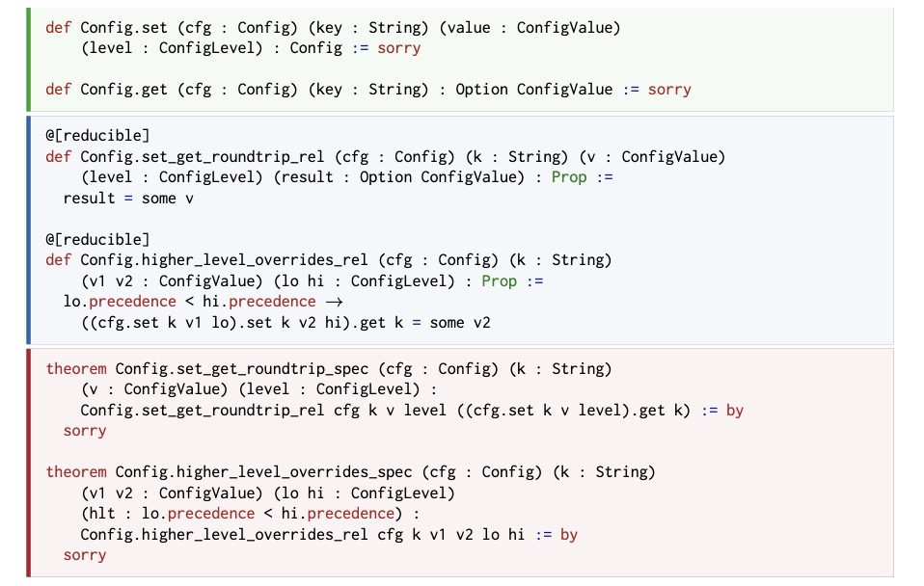The width and height of the screenshot is (924, 586).
Task: Click sorry after Config.get definition
Action: tap(669, 90)
